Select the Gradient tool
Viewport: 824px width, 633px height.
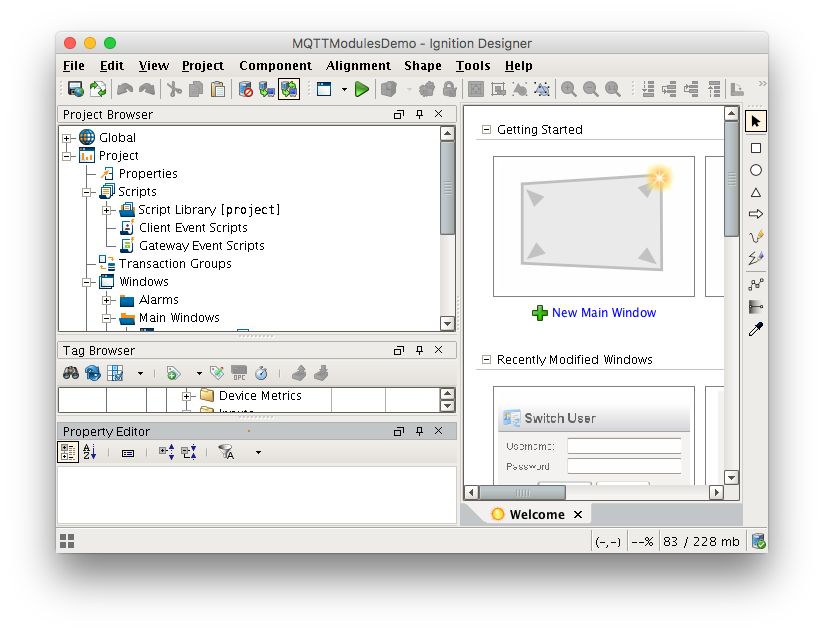coord(756,306)
